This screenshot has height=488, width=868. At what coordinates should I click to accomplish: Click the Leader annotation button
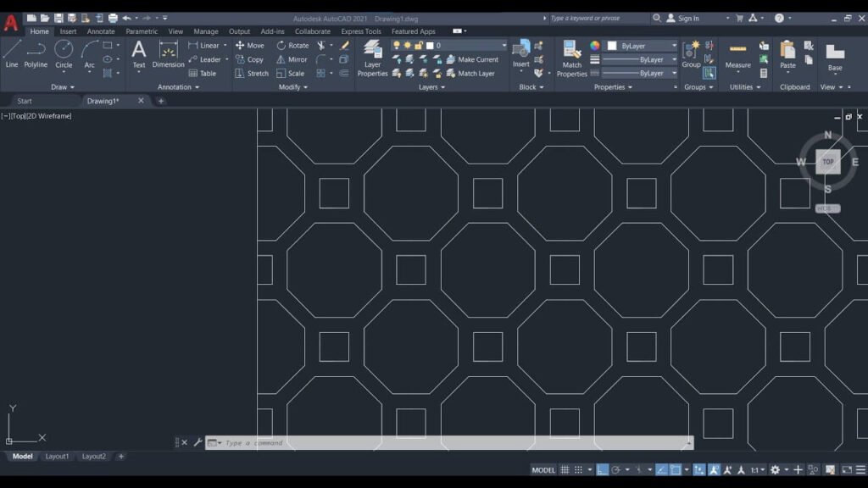205,59
